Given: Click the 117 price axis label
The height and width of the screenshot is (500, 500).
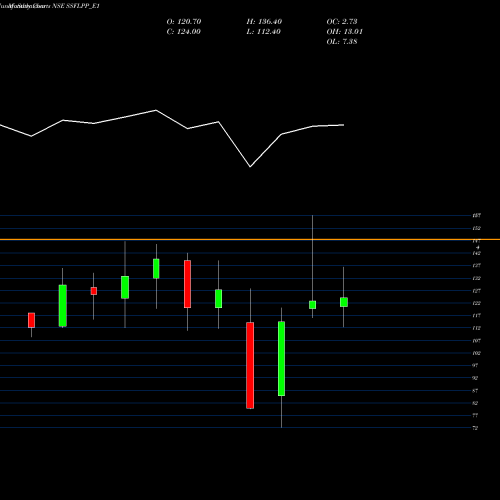Looking at the screenshot, I should (477, 316).
